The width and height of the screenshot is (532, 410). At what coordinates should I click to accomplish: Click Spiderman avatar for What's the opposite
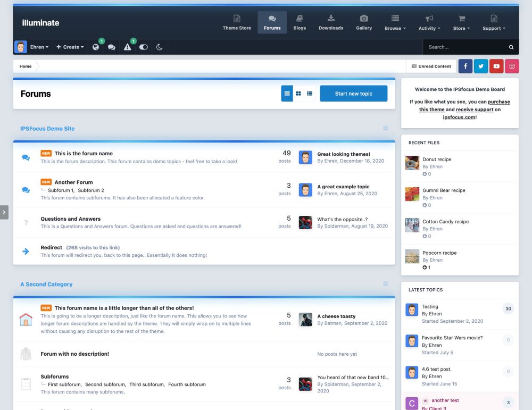305,222
